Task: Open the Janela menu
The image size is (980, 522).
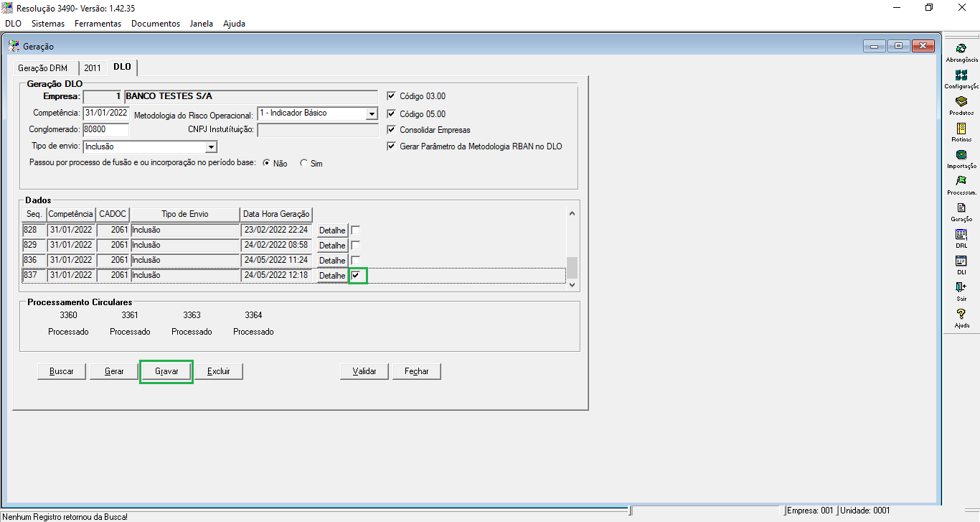Action: 202,24
